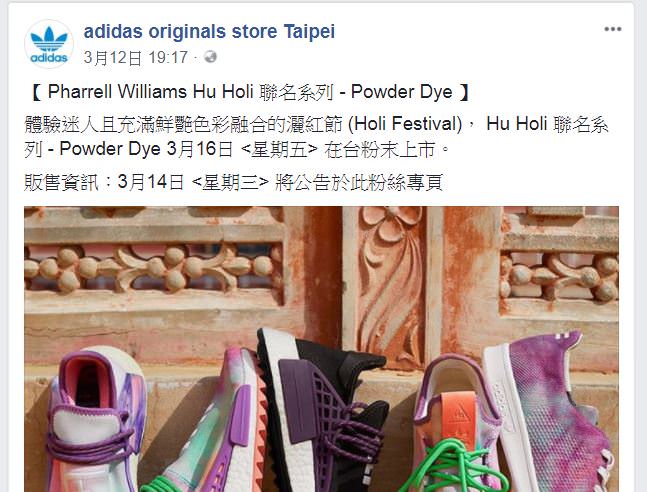The image size is (647, 492).
Task: Click the 3月16日 <星期五> release date text
Action: pyautogui.click(x=243, y=149)
